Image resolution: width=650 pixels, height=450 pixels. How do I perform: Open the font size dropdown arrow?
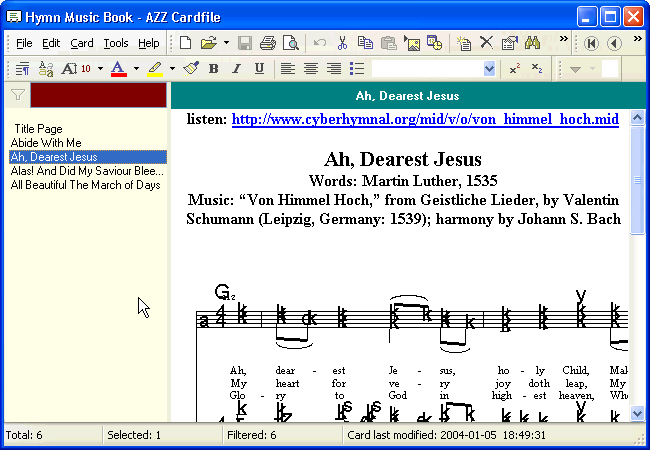click(100, 69)
